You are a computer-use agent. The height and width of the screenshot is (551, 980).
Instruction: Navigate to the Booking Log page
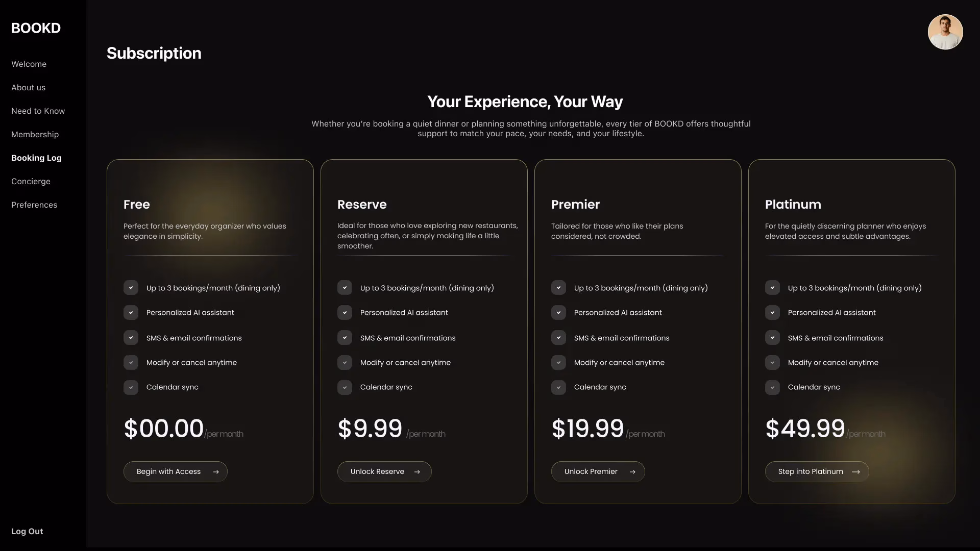click(36, 158)
